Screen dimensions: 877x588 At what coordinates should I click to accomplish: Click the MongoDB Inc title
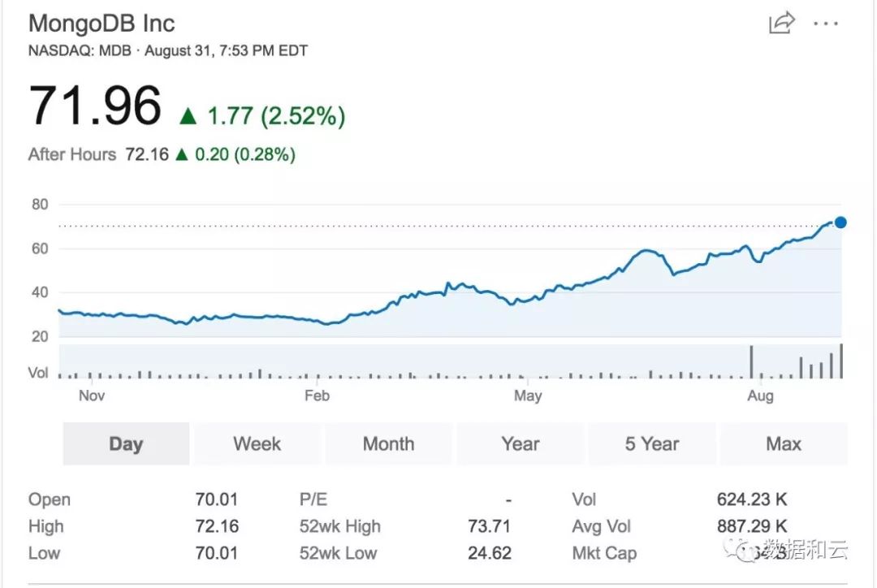pyautogui.click(x=102, y=24)
